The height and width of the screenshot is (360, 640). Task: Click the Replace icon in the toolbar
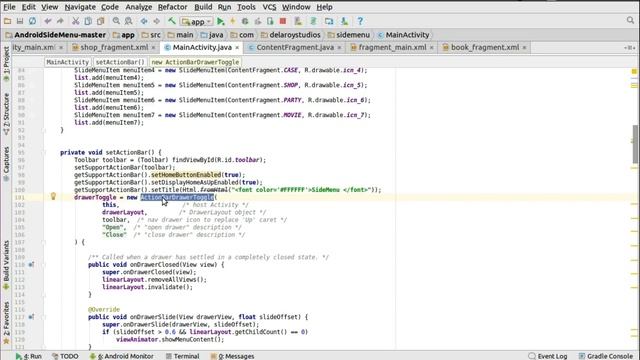(129, 21)
